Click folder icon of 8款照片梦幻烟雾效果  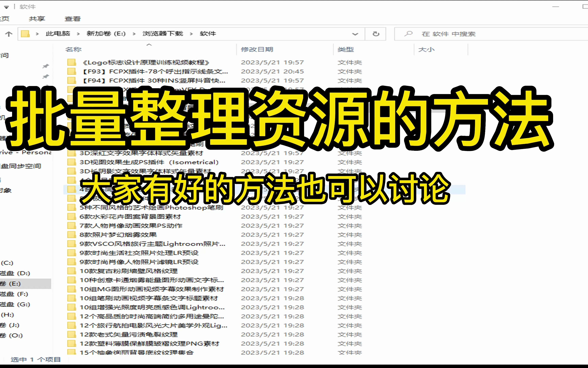[71, 235]
